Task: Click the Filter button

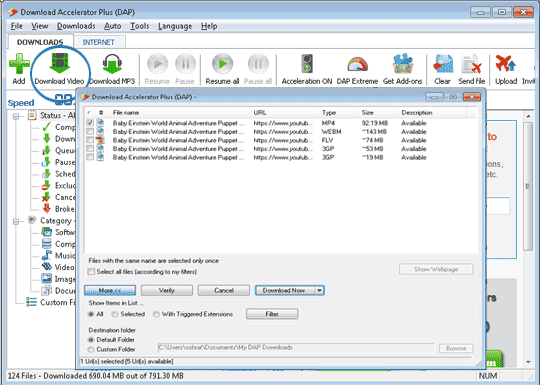Action: (x=272, y=314)
